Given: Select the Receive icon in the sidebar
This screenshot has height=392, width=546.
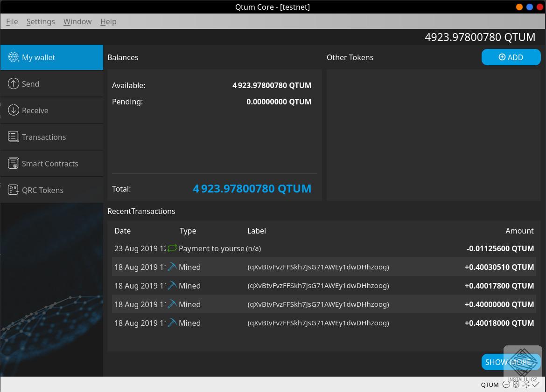Looking at the screenshot, I should click(13, 110).
